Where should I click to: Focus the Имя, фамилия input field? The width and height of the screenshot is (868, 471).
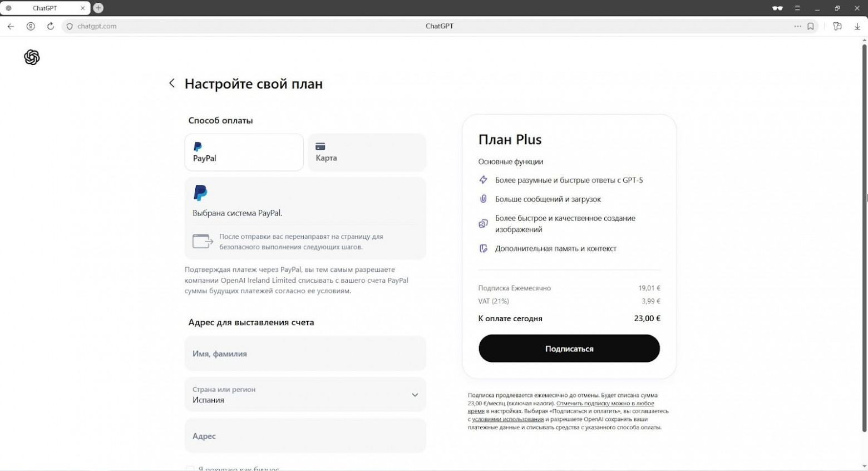(305, 354)
